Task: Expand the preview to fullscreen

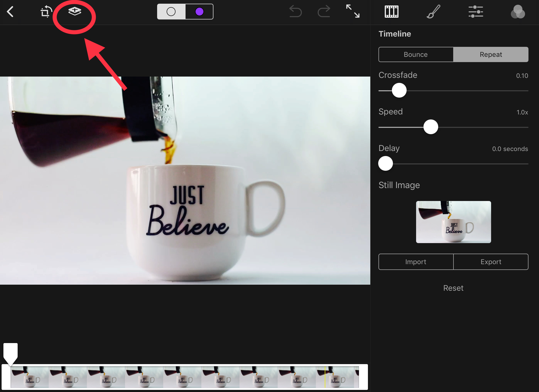Action: coord(353,12)
